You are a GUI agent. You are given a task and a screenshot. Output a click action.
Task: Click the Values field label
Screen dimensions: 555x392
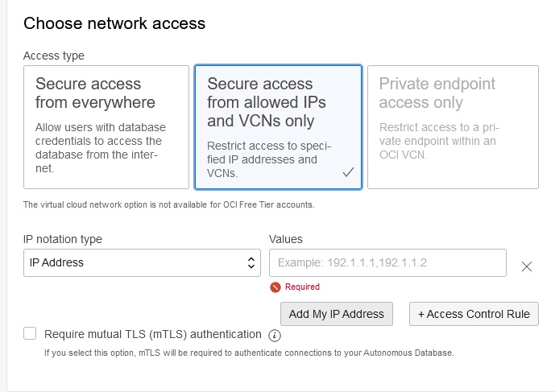coord(285,239)
